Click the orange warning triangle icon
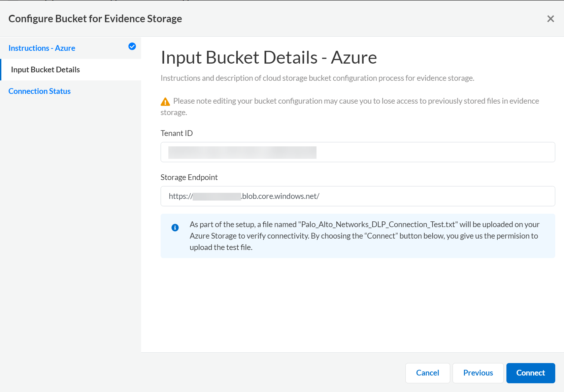 [165, 102]
